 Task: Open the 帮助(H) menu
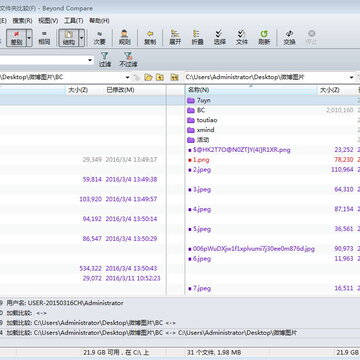[x=99, y=21]
